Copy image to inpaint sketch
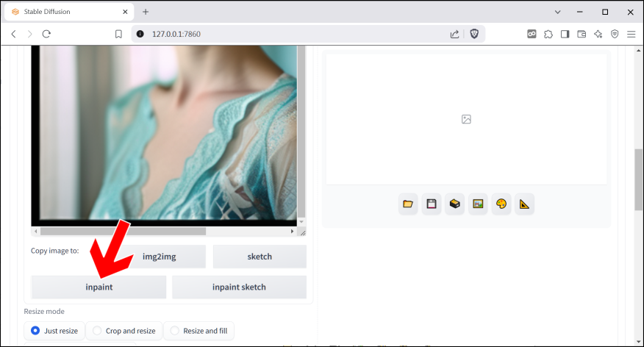The height and width of the screenshot is (347, 644). tap(239, 287)
